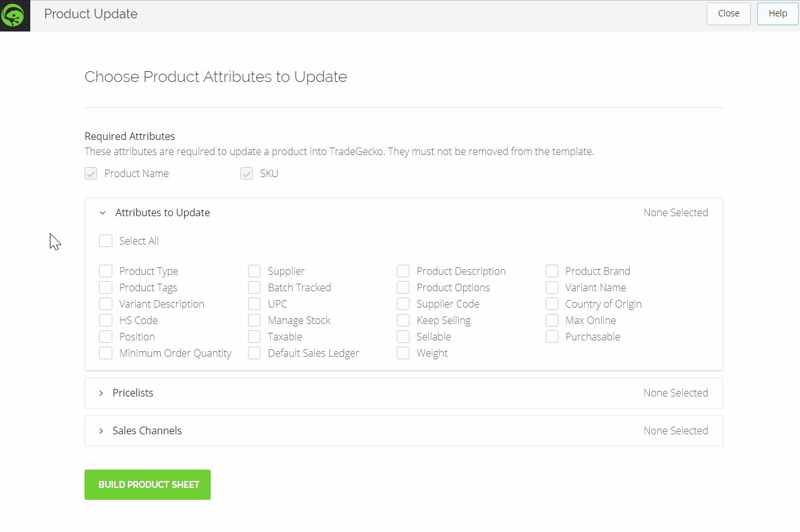Check the Product Brand option
800x532 pixels.
pos(552,271)
